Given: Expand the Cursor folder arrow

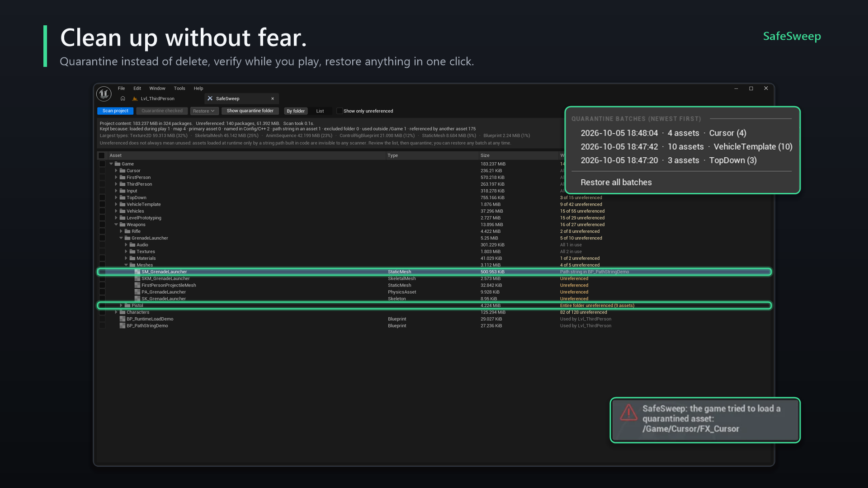Looking at the screenshot, I should (x=116, y=171).
